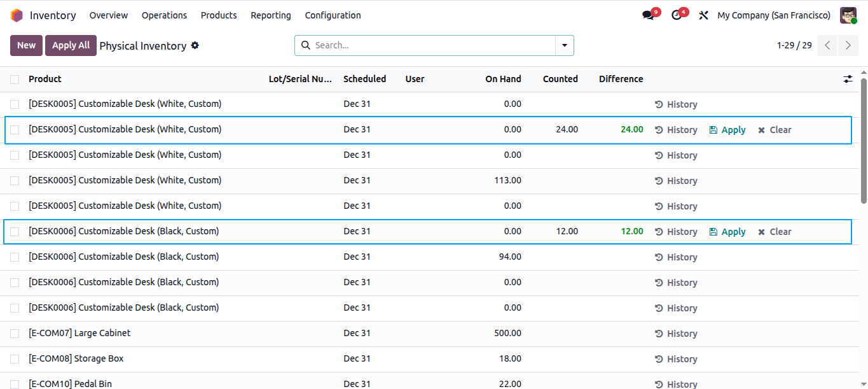Open the Reporting menu

coord(271,15)
